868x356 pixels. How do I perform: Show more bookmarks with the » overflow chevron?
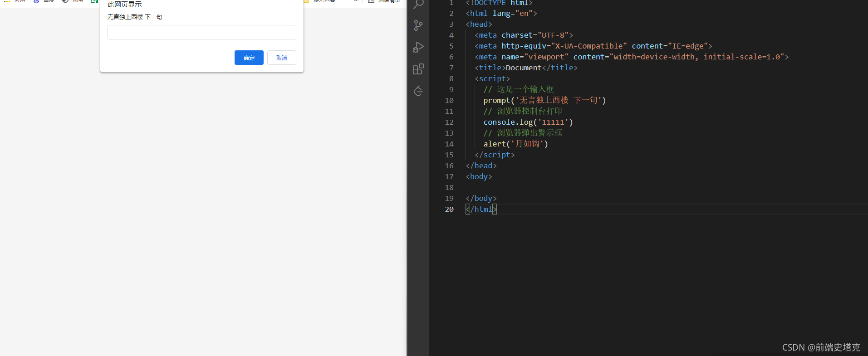[x=356, y=1]
